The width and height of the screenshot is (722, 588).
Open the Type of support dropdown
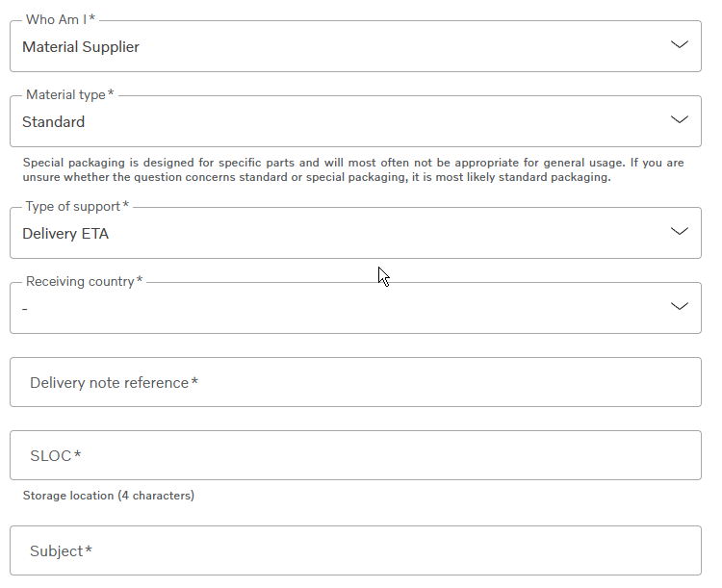pos(355,233)
